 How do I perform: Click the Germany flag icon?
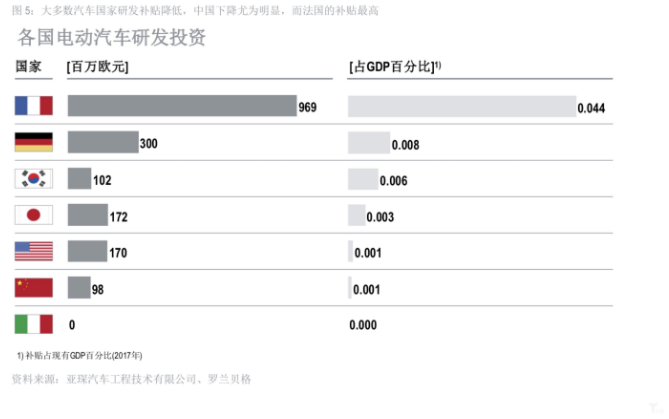[x=34, y=142]
